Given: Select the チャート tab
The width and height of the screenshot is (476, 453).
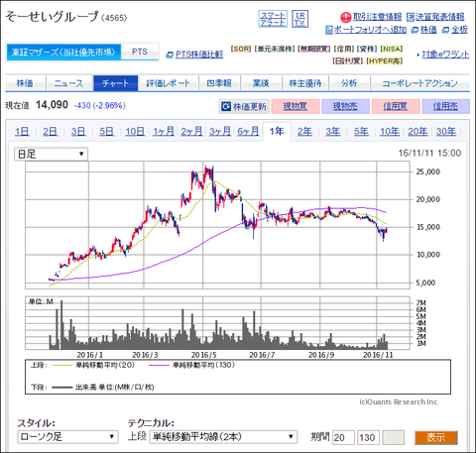Looking at the screenshot, I should [x=116, y=83].
